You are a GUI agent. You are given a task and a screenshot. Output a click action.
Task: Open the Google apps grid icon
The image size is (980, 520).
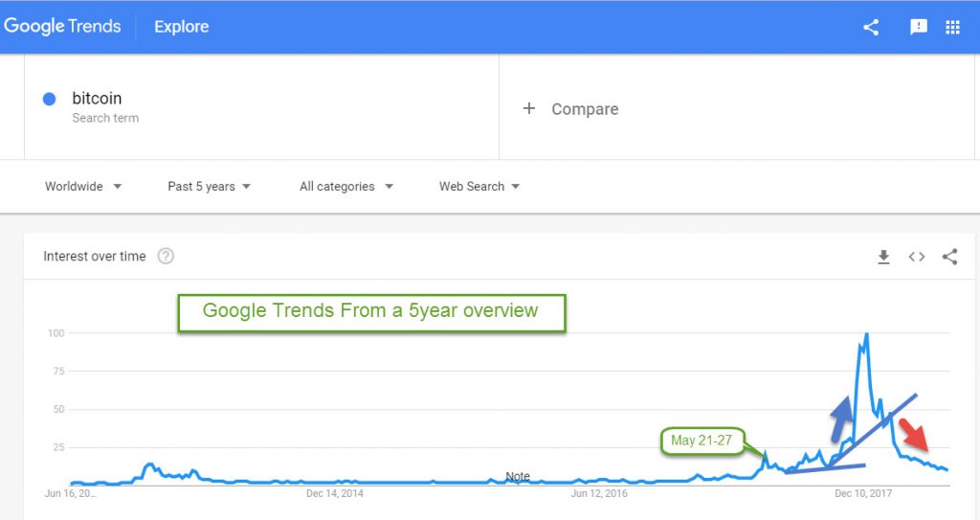click(x=952, y=27)
